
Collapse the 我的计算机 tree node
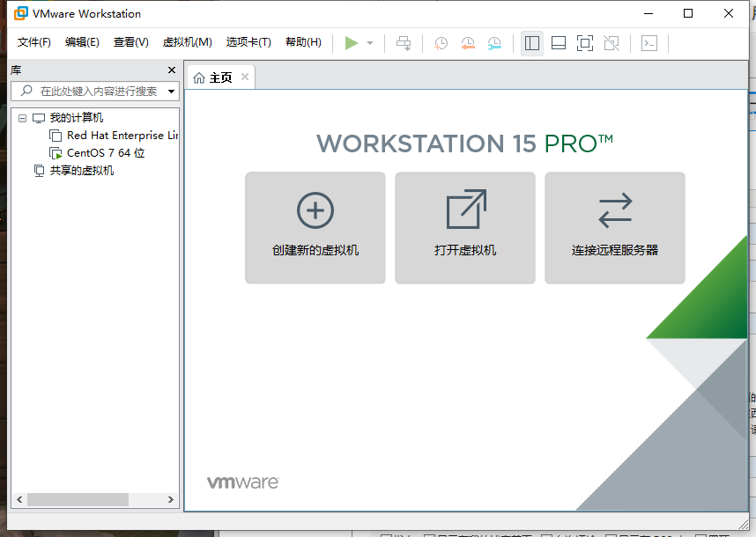click(x=22, y=118)
